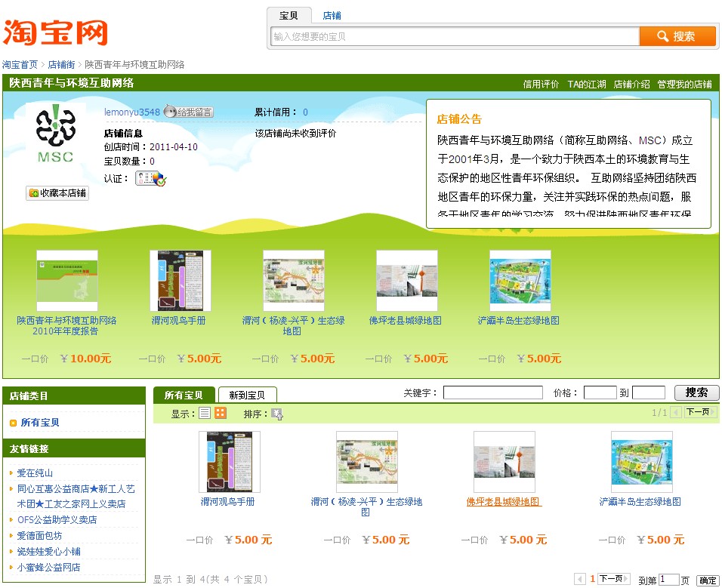Focus the main search box at top

pyautogui.click(x=455, y=36)
